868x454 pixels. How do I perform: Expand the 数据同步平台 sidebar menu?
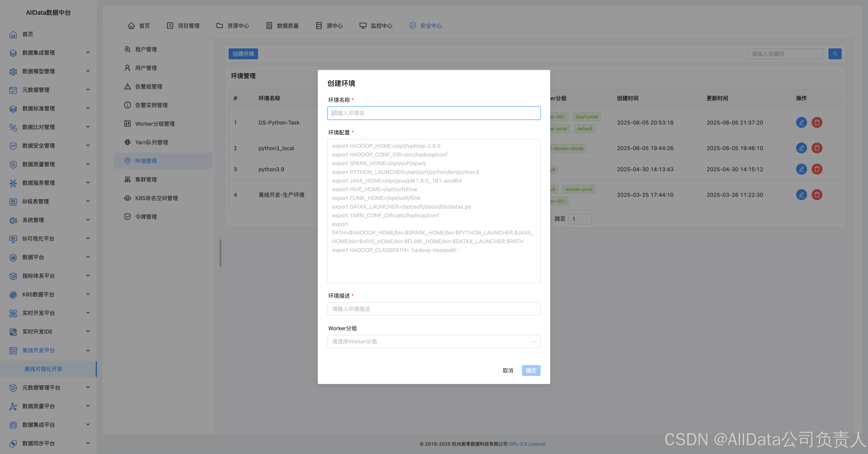(x=88, y=443)
